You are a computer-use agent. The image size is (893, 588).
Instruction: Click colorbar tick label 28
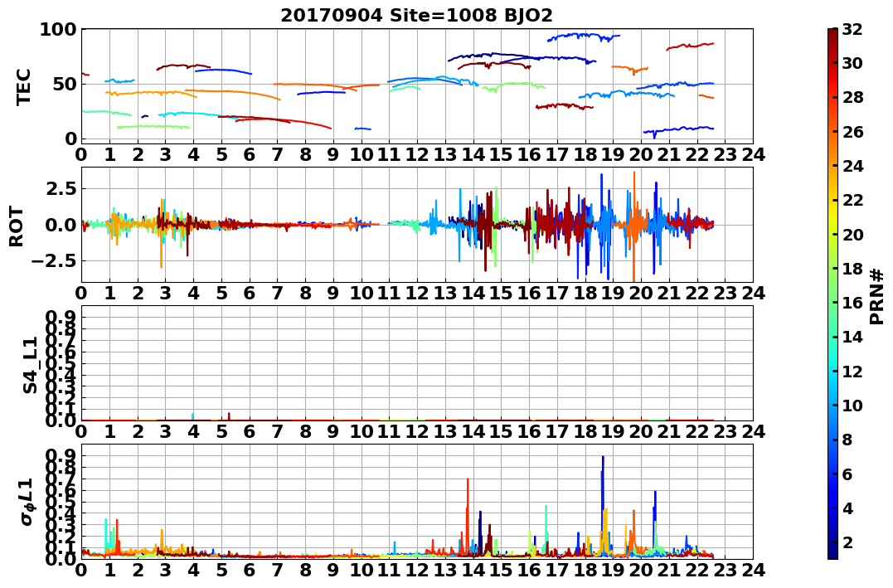click(x=852, y=97)
